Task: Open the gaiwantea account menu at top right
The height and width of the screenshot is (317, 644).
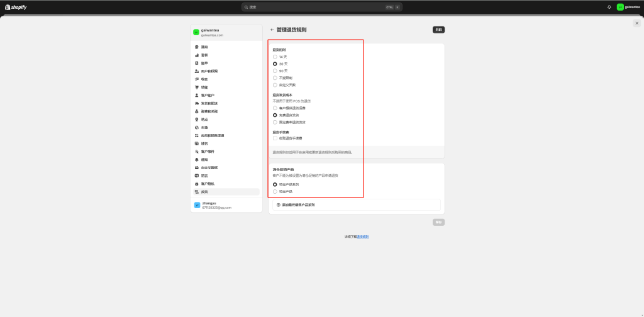Action: 628,7
